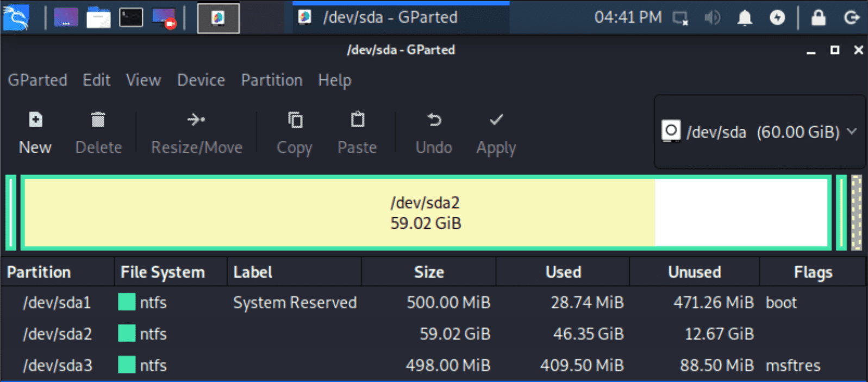
Task: Click the boot flag cell
Action: point(781,303)
